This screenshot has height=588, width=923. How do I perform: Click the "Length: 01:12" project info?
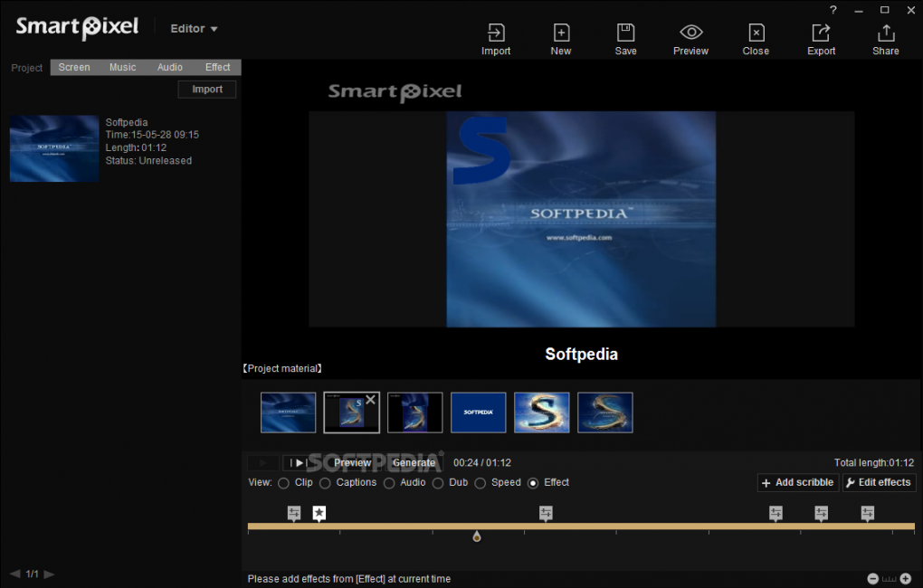136,147
